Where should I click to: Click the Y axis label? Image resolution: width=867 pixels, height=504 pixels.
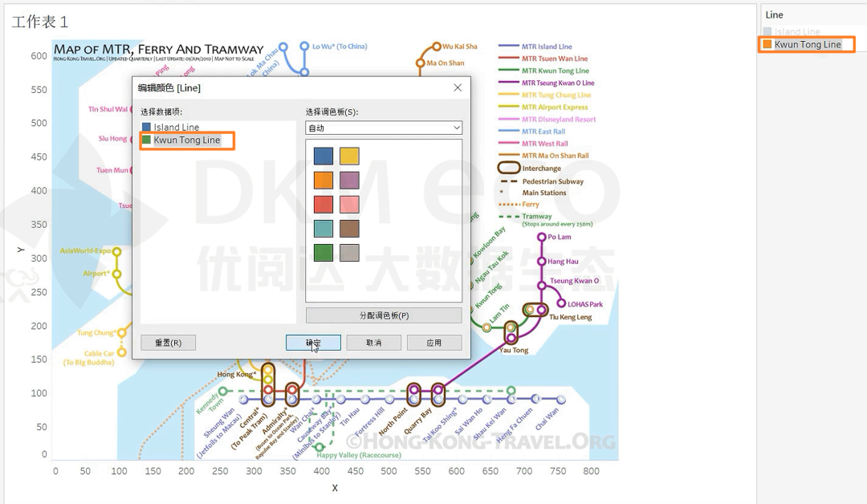point(21,250)
